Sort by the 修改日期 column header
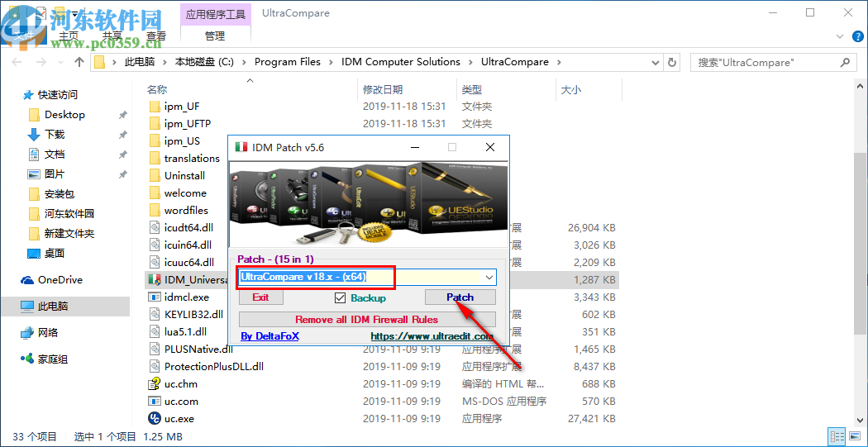Image resolution: width=868 pixels, height=447 pixels. pyautogui.click(x=383, y=89)
